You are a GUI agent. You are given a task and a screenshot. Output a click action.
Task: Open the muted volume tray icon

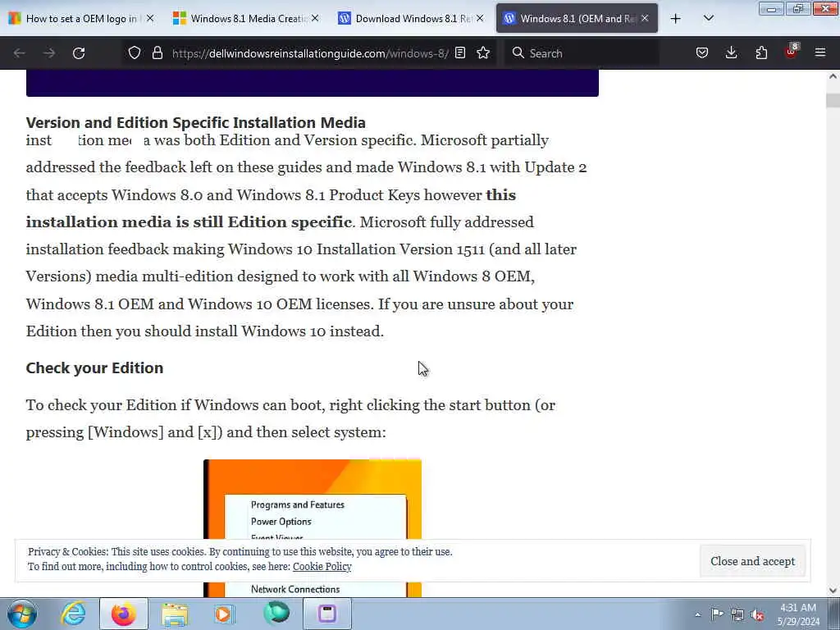coord(758,615)
